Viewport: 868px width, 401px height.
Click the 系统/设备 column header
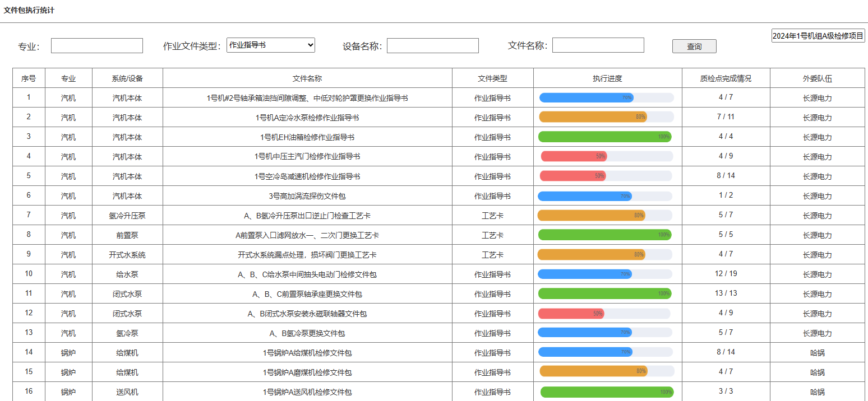(127, 78)
